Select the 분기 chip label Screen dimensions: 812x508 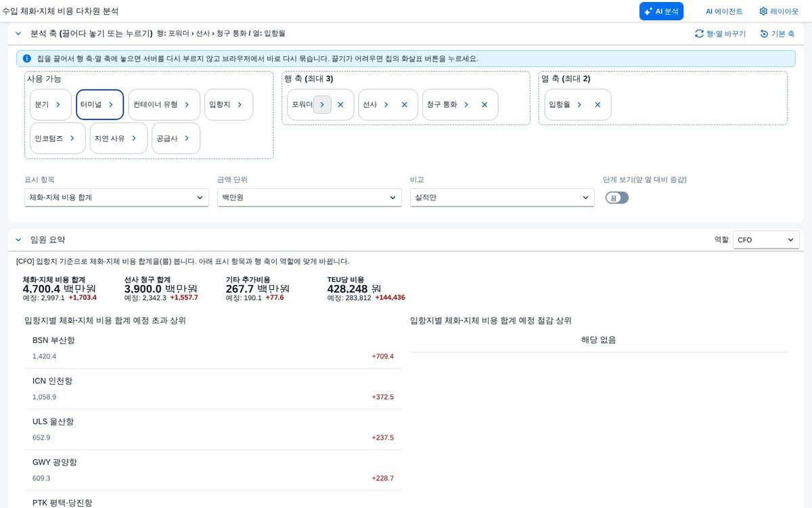(x=42, y=105)
